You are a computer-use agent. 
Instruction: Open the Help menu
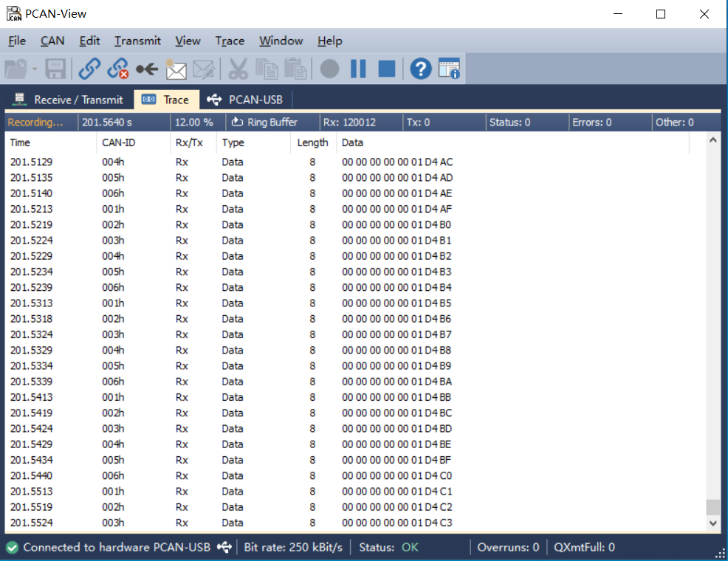(x=329, y=41)
